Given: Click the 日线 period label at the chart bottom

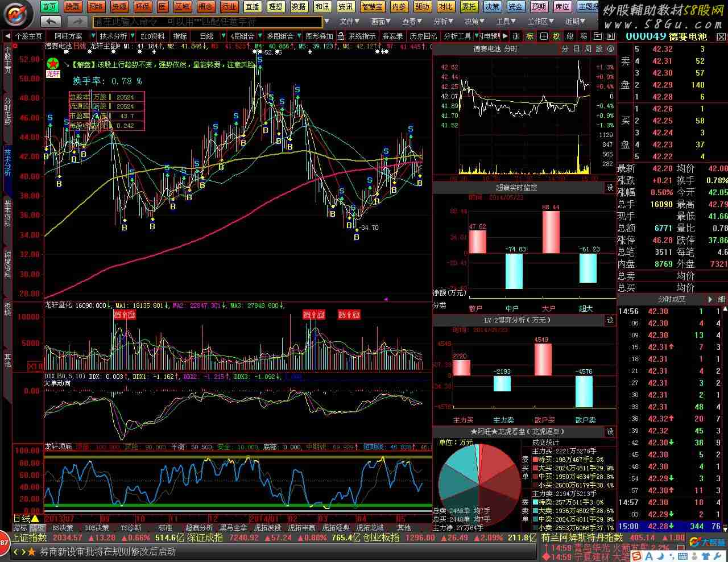Looking at the screenshot, I should pyautogui.click(x=22, y=518).
